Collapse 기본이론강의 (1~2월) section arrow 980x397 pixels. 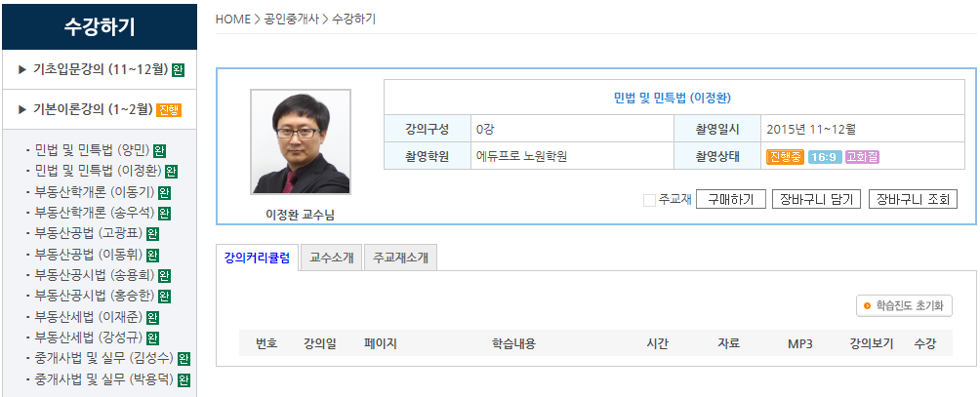22,110
